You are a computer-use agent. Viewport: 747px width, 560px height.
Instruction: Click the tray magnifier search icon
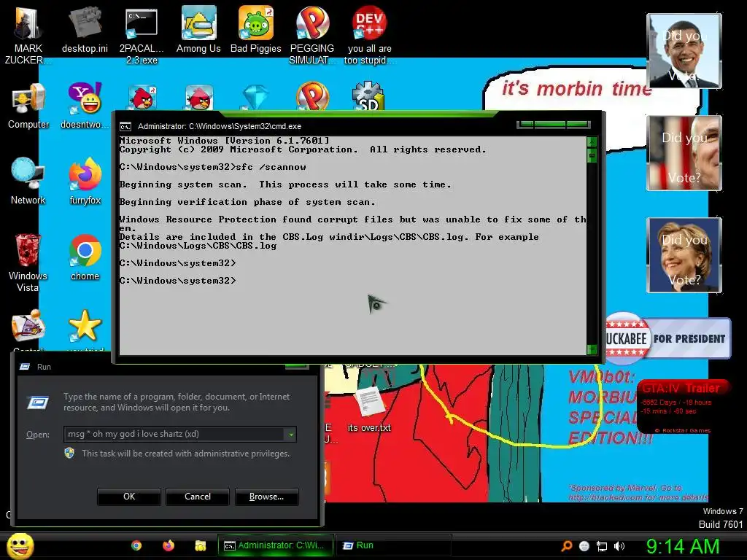[x=566, y=546]
